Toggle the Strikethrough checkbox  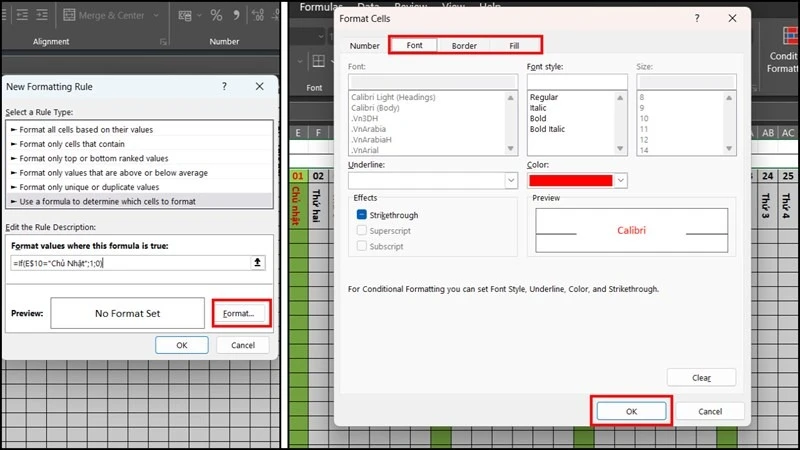click(361, 215)
